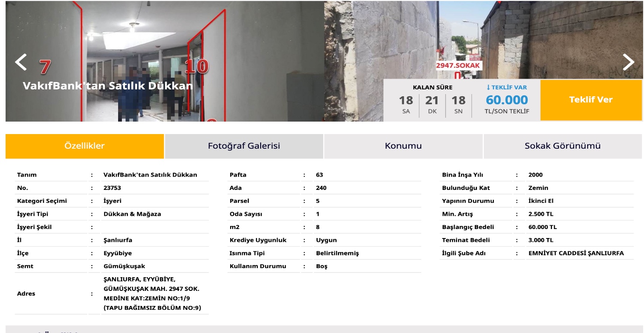Show the Sokak Görünümü tab

click(x=562, y=146)
